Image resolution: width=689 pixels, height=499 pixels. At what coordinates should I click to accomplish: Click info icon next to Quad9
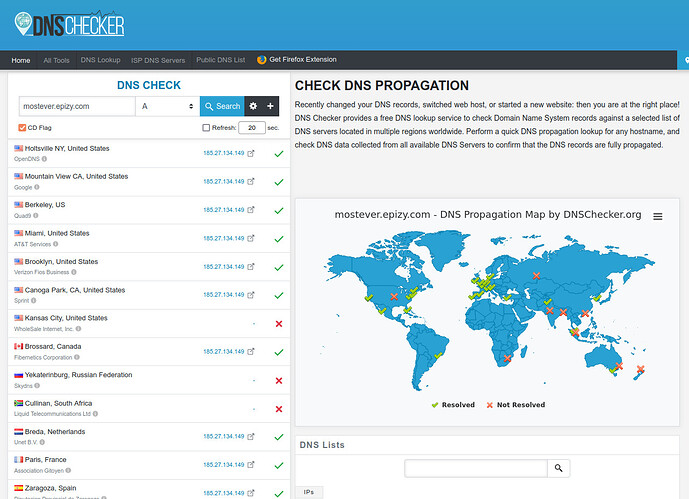click(36, 216)
